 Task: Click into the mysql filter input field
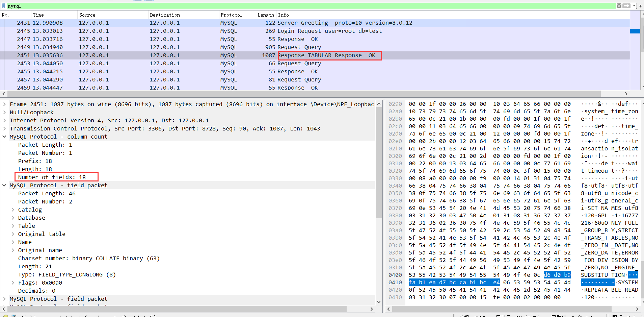click(311, 6)
